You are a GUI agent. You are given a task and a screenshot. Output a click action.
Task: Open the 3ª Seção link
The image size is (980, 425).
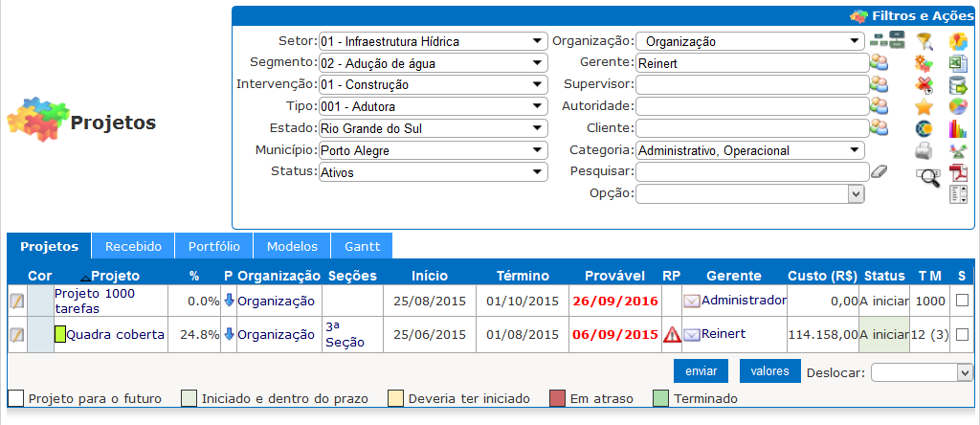[345, 334]
